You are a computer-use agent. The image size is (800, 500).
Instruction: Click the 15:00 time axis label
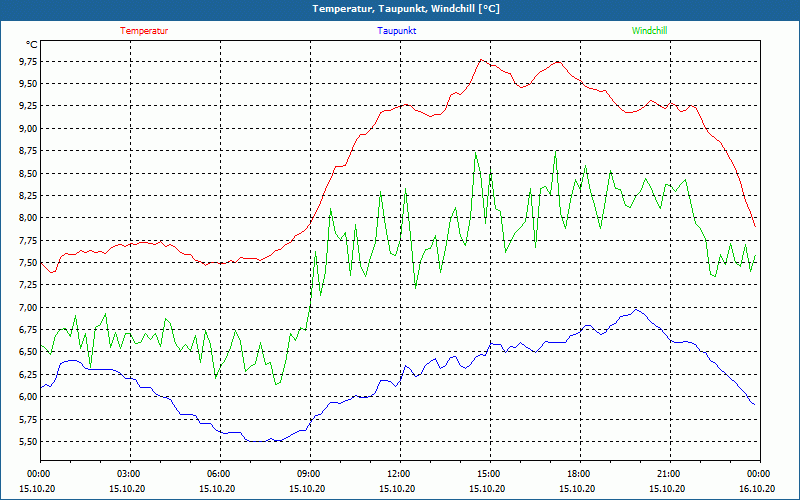click(x=490, y=473)
